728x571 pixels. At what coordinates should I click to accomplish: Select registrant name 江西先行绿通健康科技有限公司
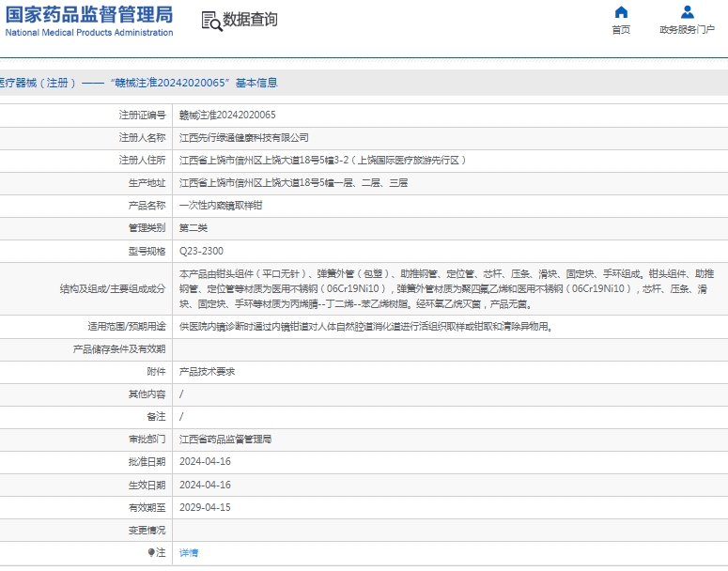(x=243, y=137)
